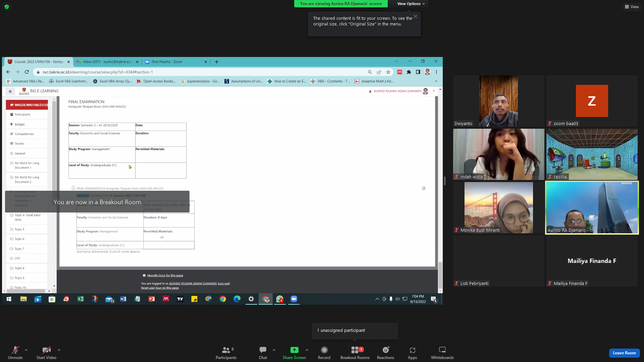
Task: Select Dwiyanto's video thumbnail
Action: (x=498, y=101)
